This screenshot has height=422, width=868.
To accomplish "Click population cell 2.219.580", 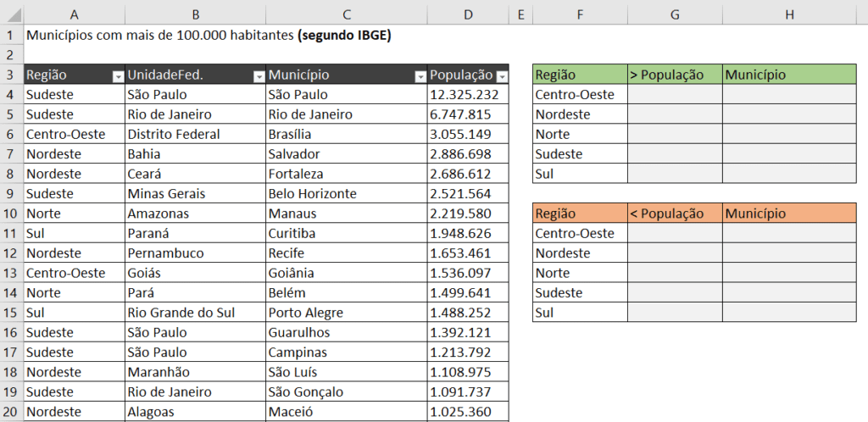I will coord(468,214).
